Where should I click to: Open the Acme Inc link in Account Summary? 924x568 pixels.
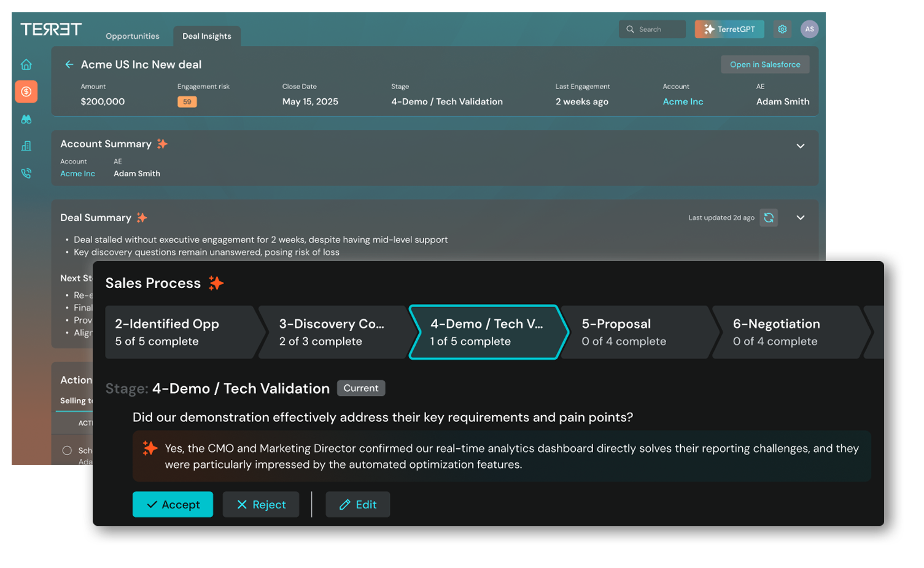tap(78, 174)
